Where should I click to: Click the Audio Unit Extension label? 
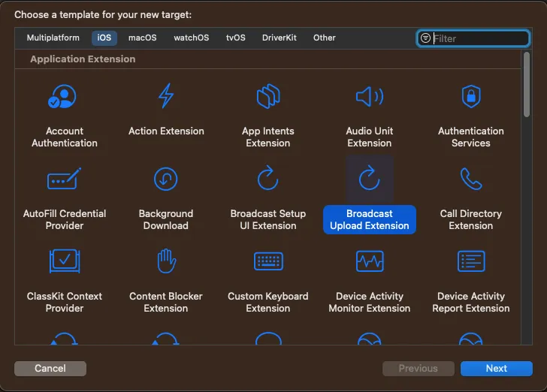coord(370,137)
